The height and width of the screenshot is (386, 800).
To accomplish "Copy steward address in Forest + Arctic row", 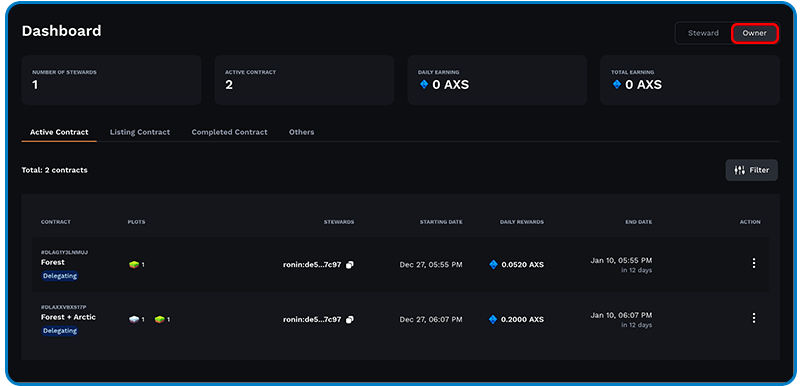I will pos(349,320).
